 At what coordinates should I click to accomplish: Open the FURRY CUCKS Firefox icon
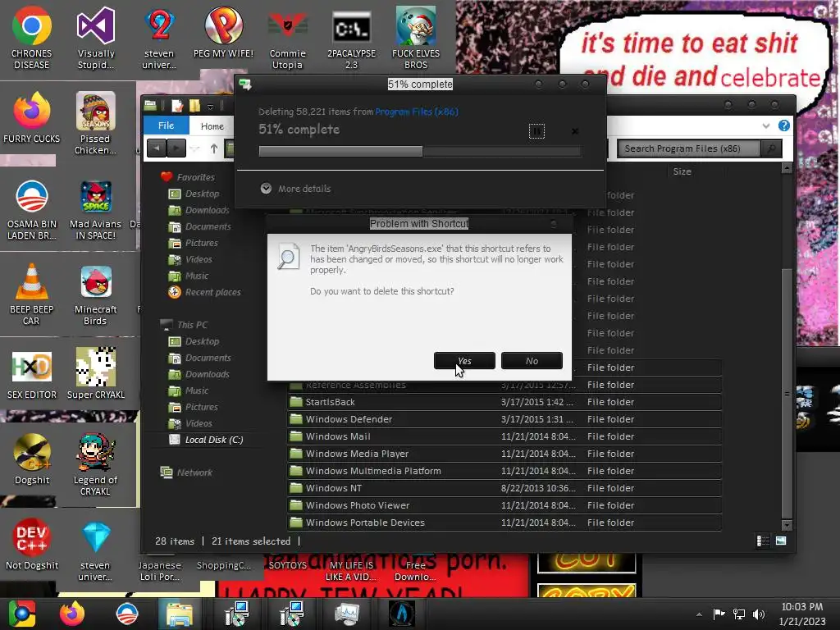(x=32, y=118)
